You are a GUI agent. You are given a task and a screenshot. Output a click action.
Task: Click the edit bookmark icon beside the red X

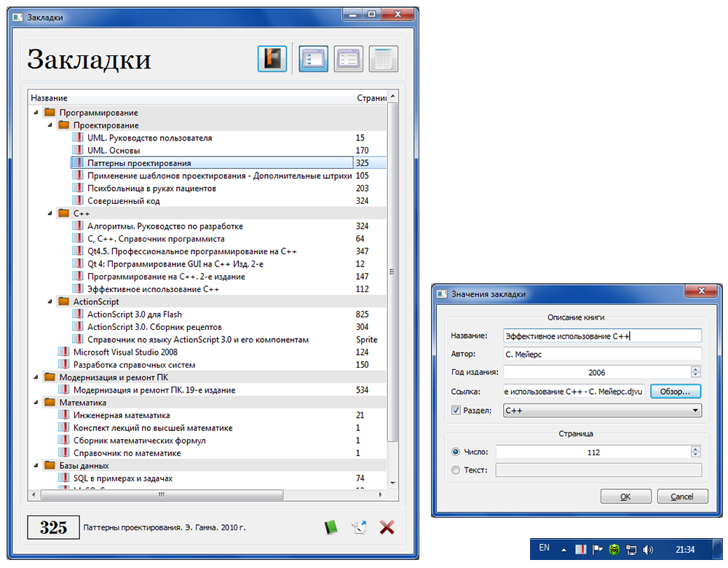click(360, 527)
